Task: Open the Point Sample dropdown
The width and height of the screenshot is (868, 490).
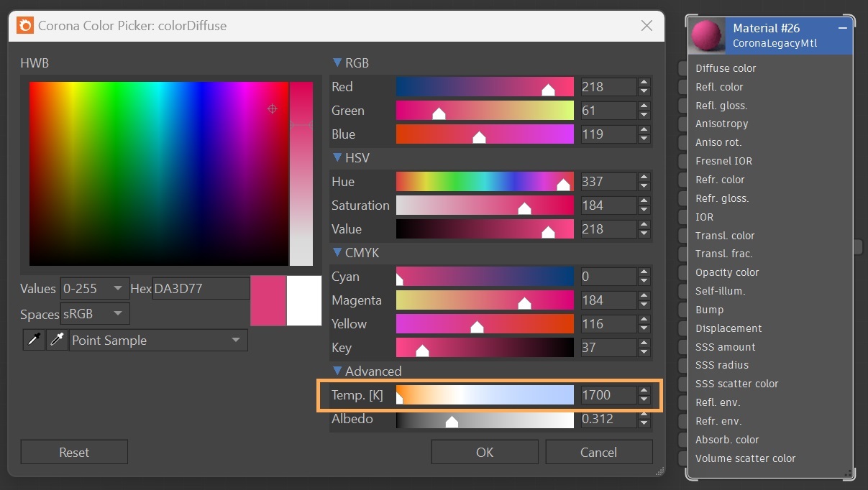Action: pyautogui.click(x=158, y=341)
